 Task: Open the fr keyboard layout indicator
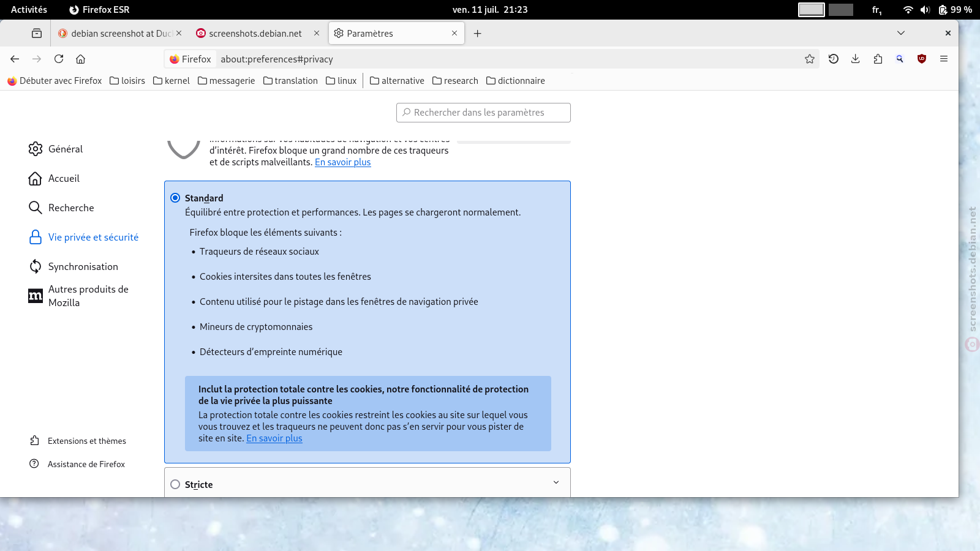[877, 10]
